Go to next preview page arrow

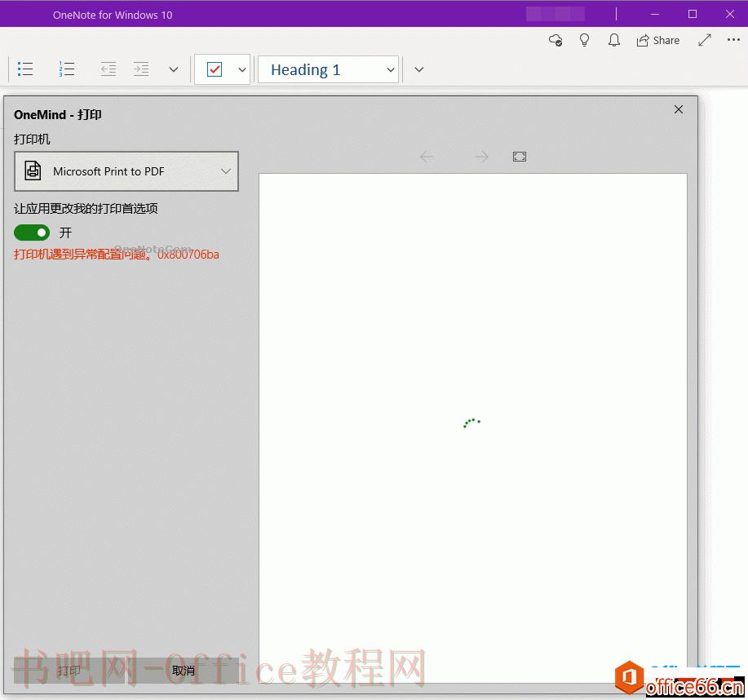point(482,157)
